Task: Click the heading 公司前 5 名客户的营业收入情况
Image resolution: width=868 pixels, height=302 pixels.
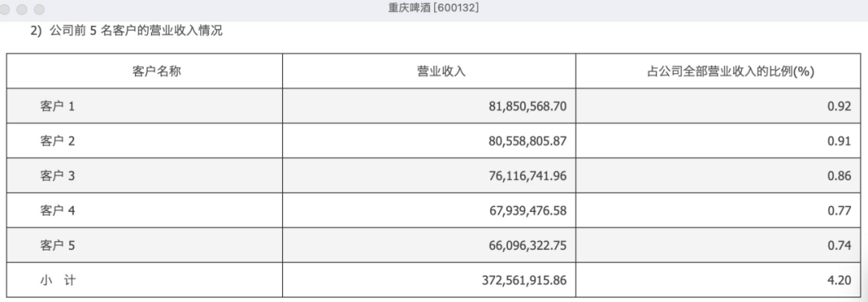Action: click(x=136, y=31)
